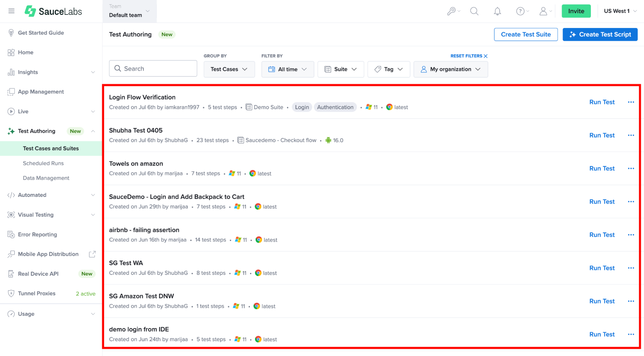Go to Scheduled Runs
Screen dimensions: 644x356
(43, 163)
